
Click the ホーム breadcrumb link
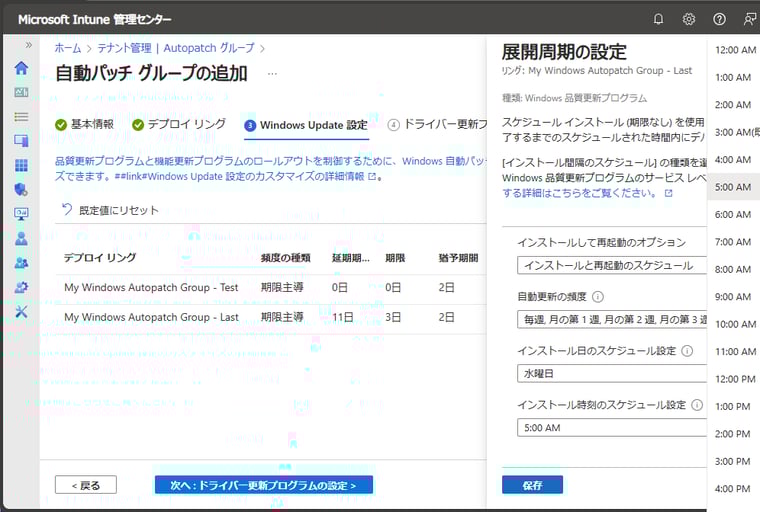click(68, 48)
